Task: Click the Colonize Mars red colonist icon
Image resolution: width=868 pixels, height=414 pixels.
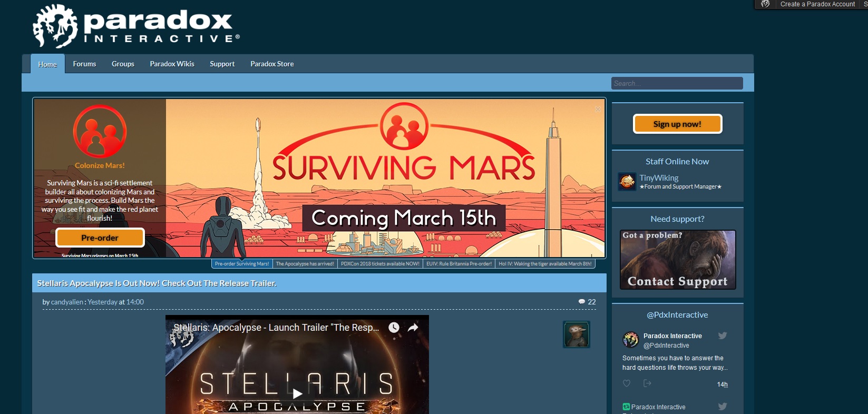Action: (100, 131)
